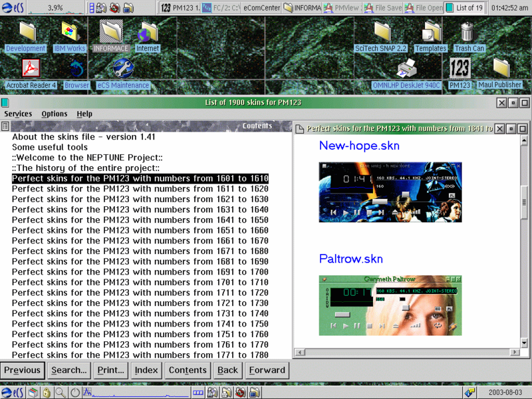Screen dimensions: 532x399
Task: Open the Trash Can icon
Action: click(467, 31)
